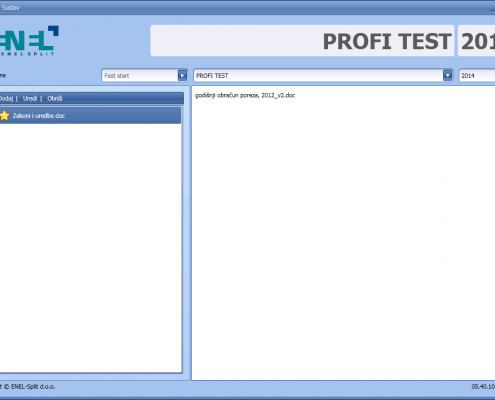The image size is (495, 400).
Task: Click inside the Fast start input field
Action: [140, 76]
